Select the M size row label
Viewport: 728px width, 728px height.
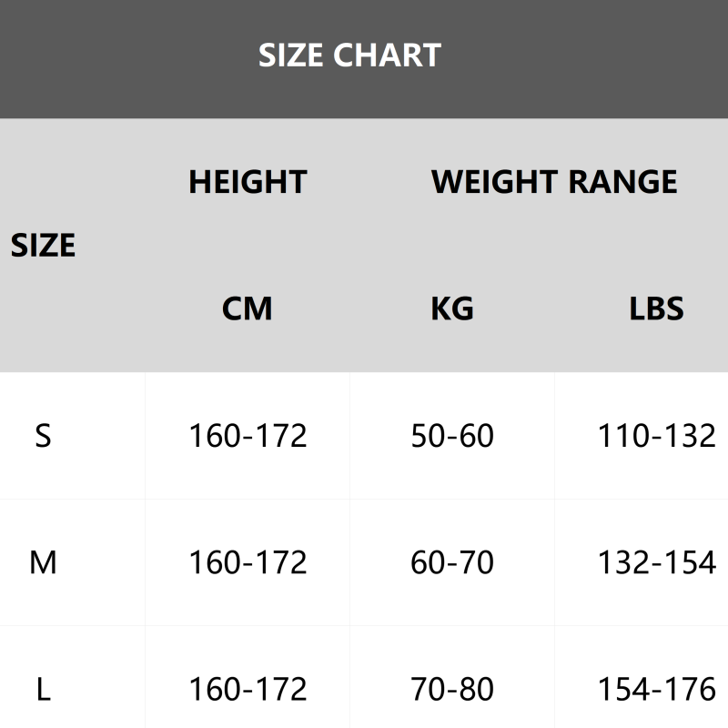[43, 562]
